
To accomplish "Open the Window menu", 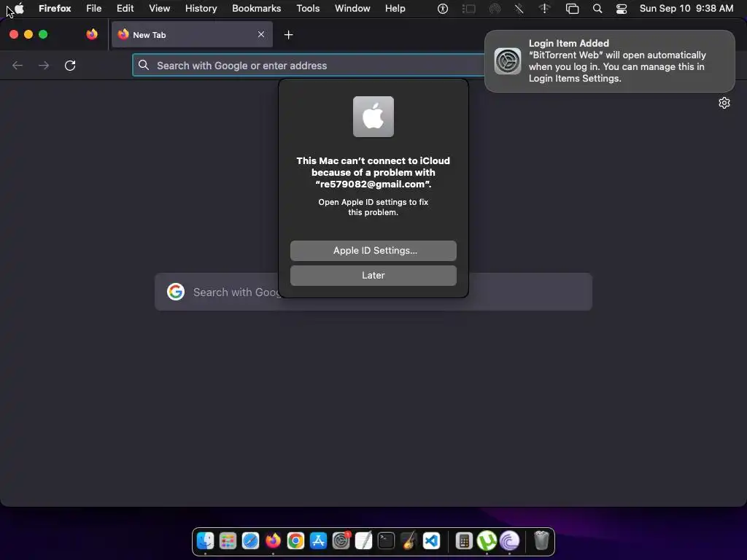I will click(352, 8).
